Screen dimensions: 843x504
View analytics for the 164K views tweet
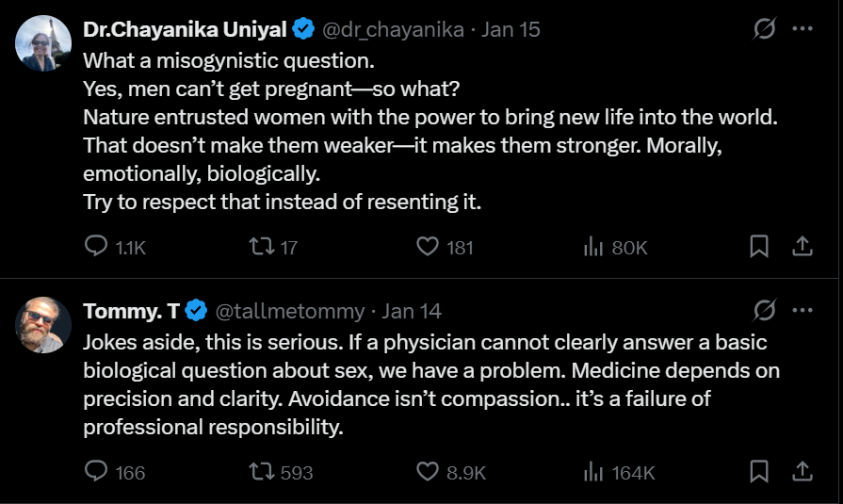tap(593, 471)
